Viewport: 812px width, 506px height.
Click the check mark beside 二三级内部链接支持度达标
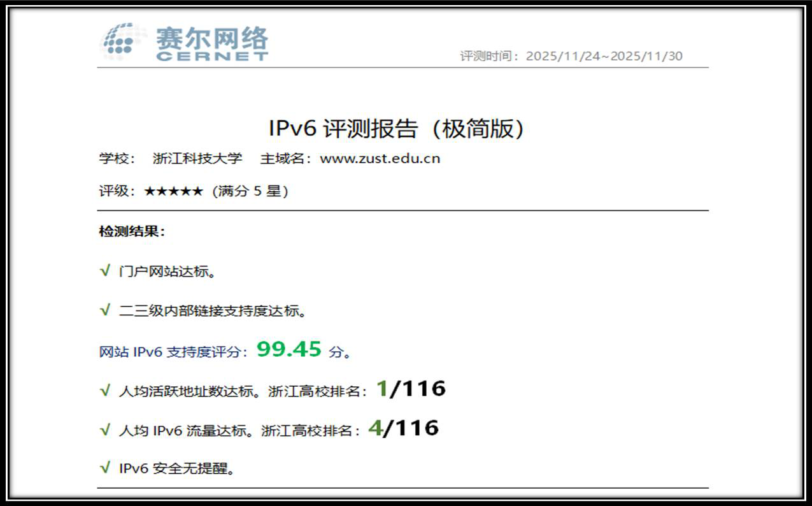[x=105, y=310]
